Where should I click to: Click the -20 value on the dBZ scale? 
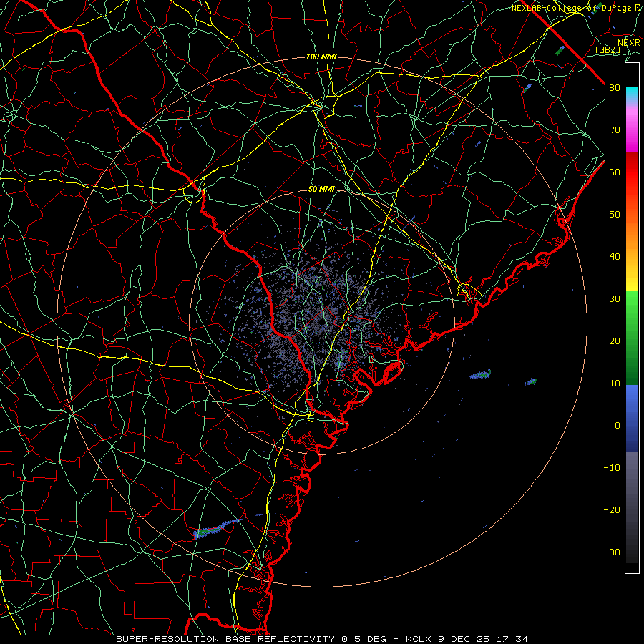tap(612, 510)
